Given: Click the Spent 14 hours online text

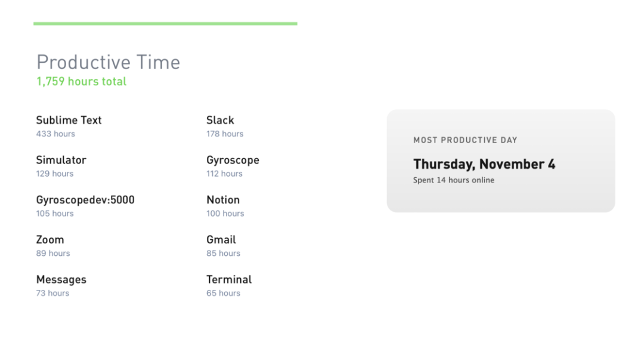Looking at the screenshot, I should tap(454, 180).
